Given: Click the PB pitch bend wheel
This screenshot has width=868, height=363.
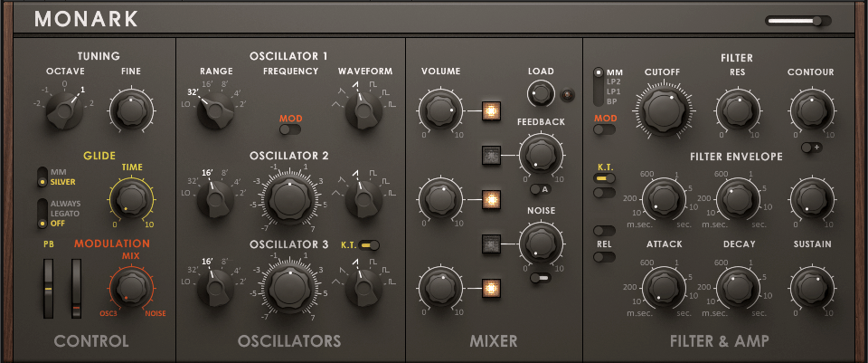Looking at the screenshot, I should point(49,287).
